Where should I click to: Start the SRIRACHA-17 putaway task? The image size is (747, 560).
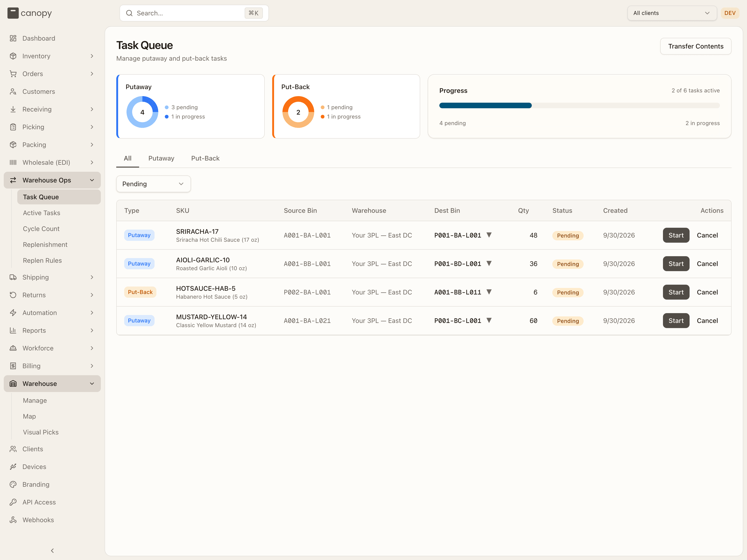(676, 235)
